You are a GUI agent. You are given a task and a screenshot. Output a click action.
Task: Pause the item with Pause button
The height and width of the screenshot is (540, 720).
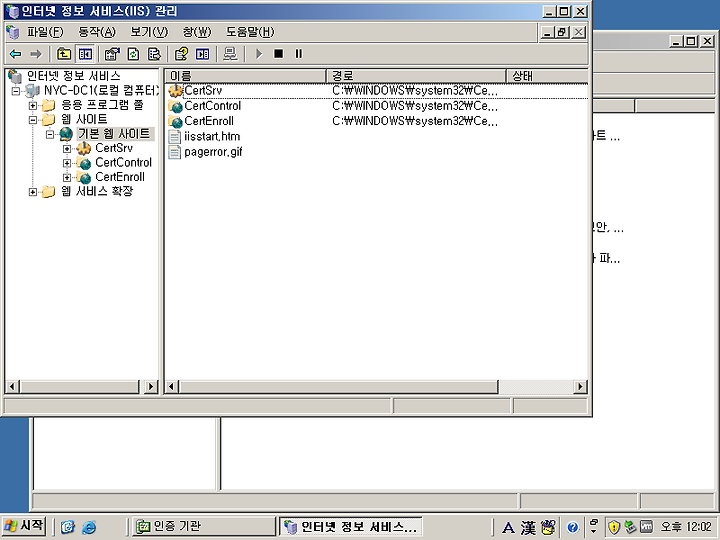pos(298,54)
